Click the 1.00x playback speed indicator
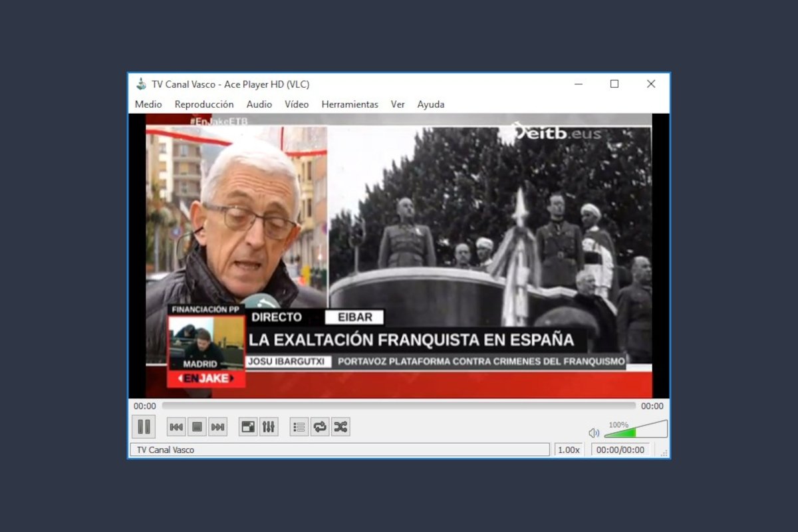 569,450
